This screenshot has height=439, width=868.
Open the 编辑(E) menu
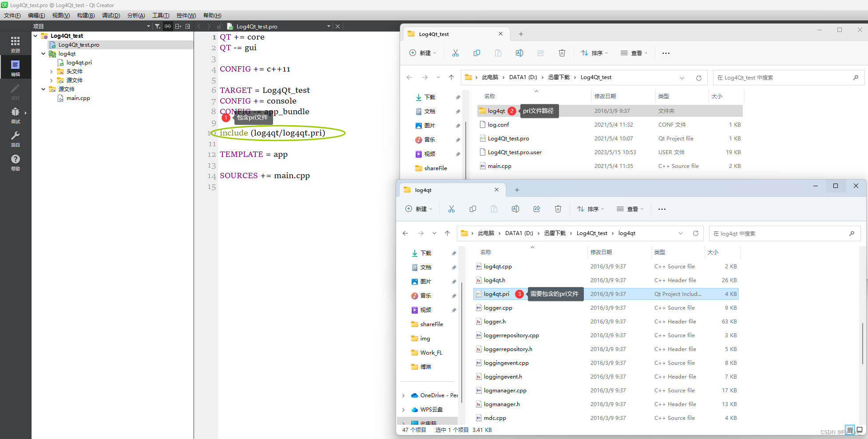point(36,16)
